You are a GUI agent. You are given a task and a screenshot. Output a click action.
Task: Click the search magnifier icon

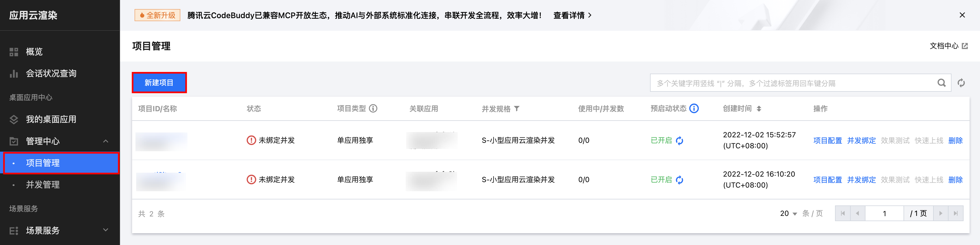coord(941,83)
